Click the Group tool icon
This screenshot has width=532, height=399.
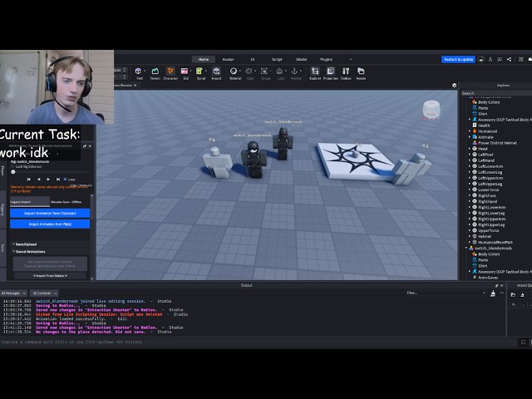(x=264, y=71)
